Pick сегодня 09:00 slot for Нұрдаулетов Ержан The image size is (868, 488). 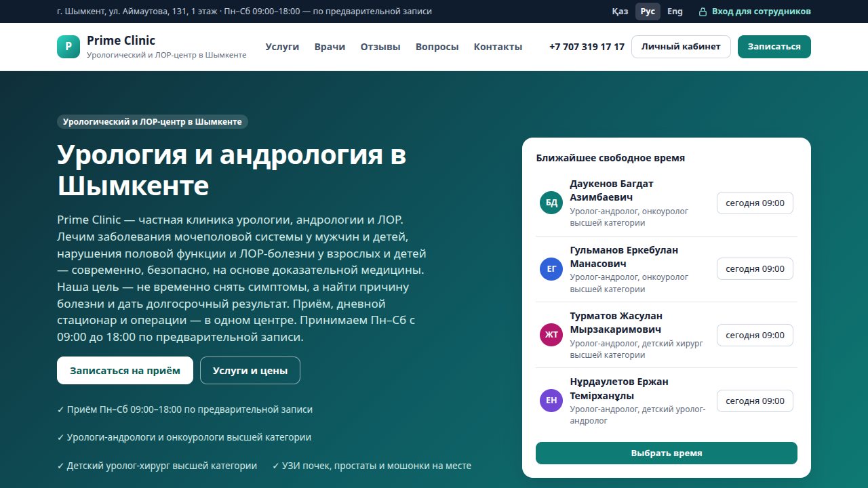(755, 401)
